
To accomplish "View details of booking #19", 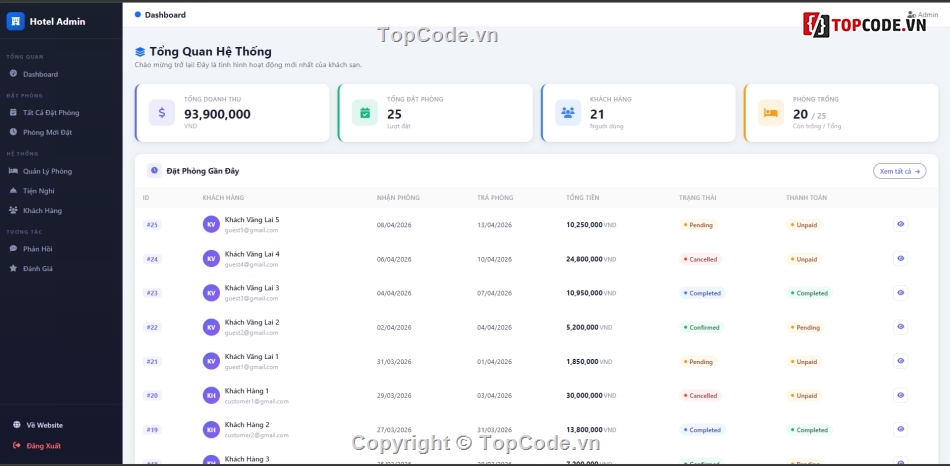I will (x=900, y=430).
